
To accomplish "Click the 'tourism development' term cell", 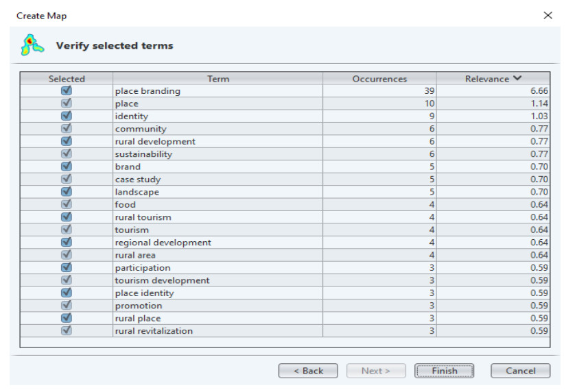I will [x=163, y=280].
